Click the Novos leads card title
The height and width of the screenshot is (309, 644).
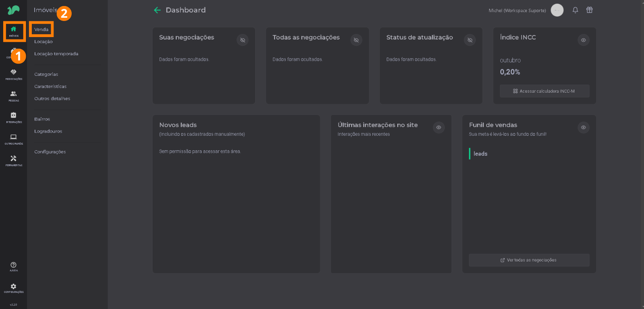[178, 125]
